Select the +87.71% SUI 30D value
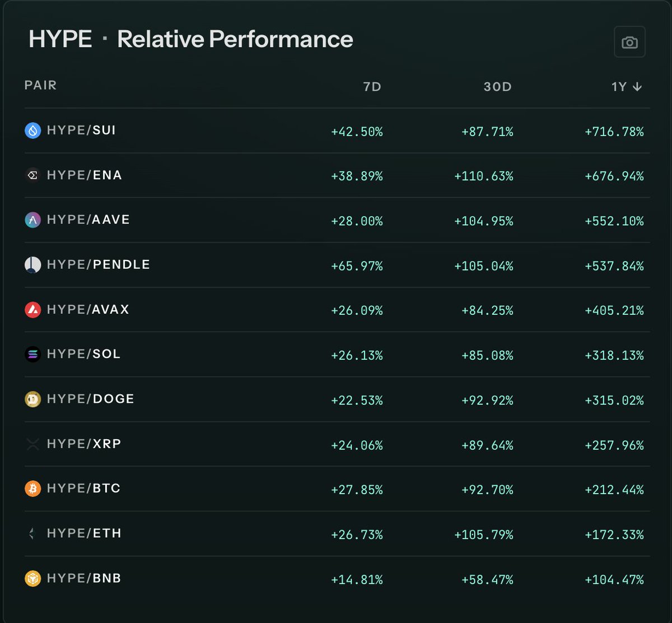 [487, 132]
